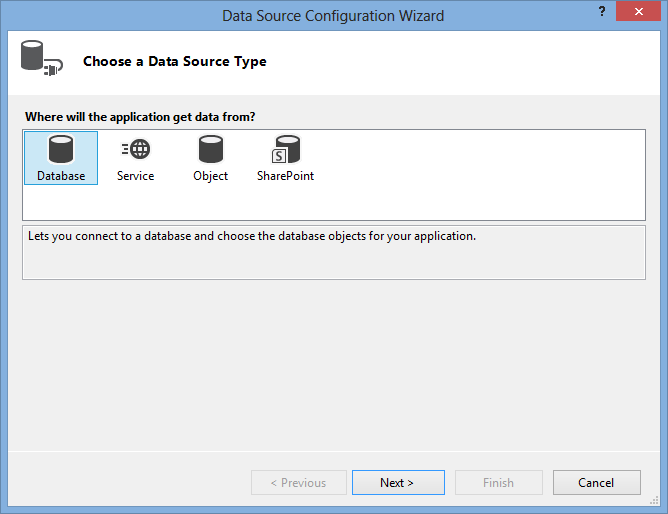Select the SharePoint data source icon
This screenshot has width=668, height=514.
coord(285,150)
